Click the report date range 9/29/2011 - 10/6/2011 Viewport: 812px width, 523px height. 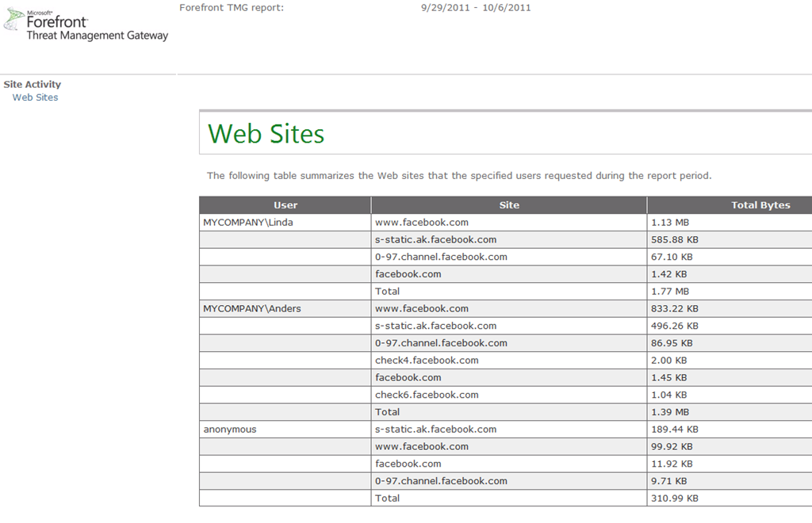click(x=476, y=8)
